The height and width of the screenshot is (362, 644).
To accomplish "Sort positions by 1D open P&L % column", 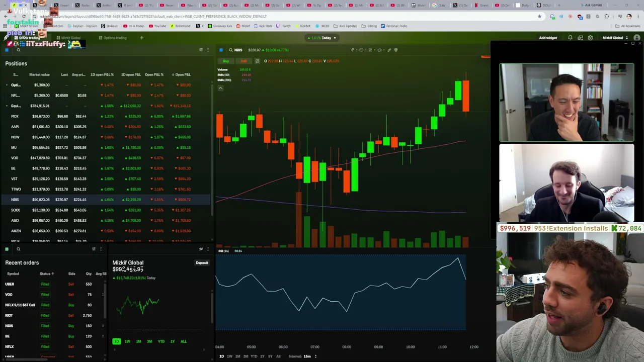I will pos(102,74).
